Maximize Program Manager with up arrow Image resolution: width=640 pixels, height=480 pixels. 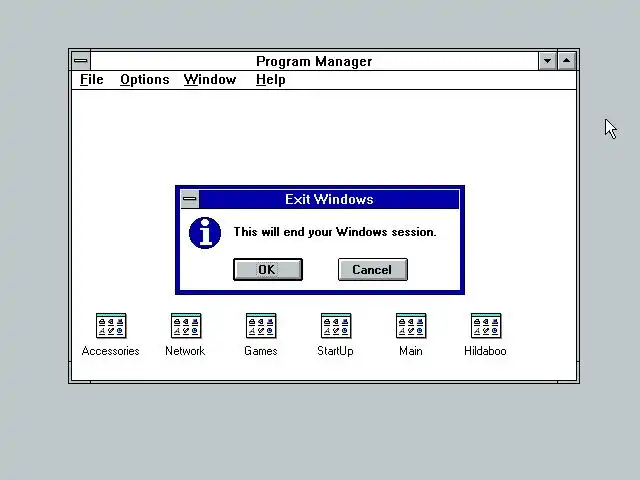tap(567, 61)
